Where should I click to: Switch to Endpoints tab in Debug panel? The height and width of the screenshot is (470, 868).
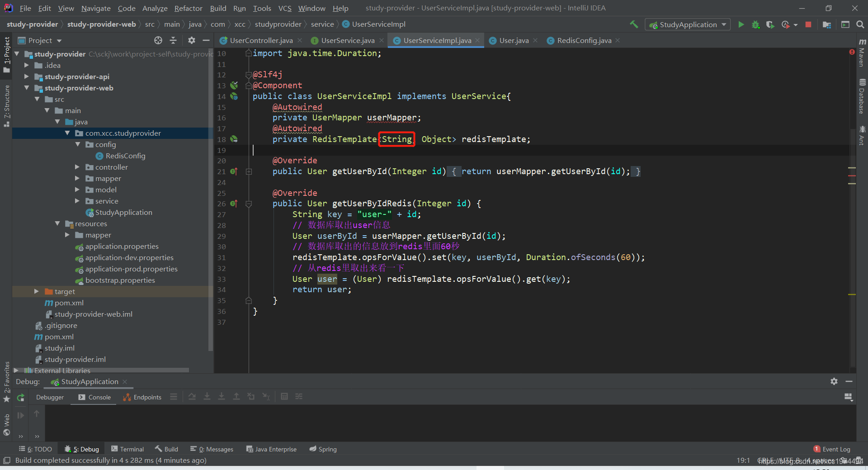(x=142, y=397)
